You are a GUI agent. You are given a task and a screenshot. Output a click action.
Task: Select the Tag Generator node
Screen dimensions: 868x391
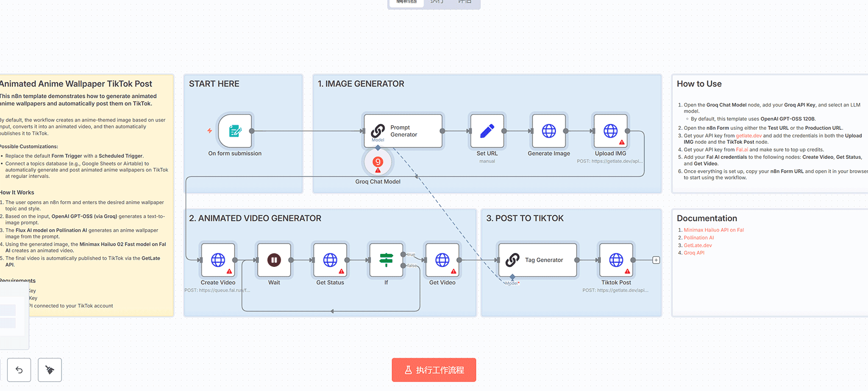click(537, 260)
